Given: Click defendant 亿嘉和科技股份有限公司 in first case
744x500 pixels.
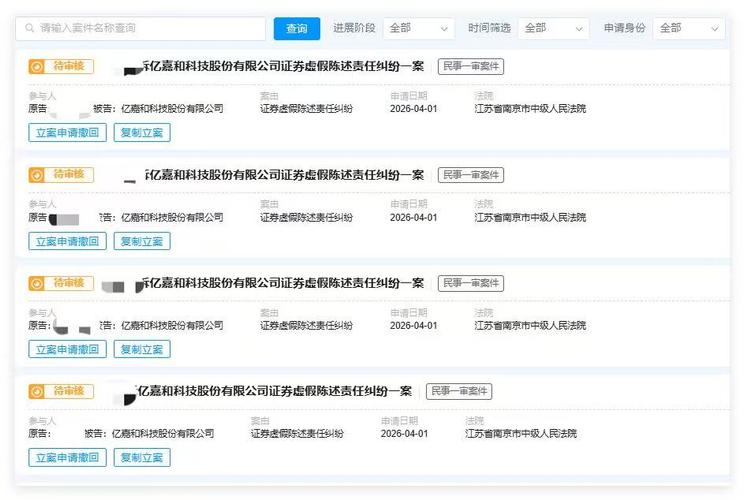Looking at the screenshot, I should [172, 109].
